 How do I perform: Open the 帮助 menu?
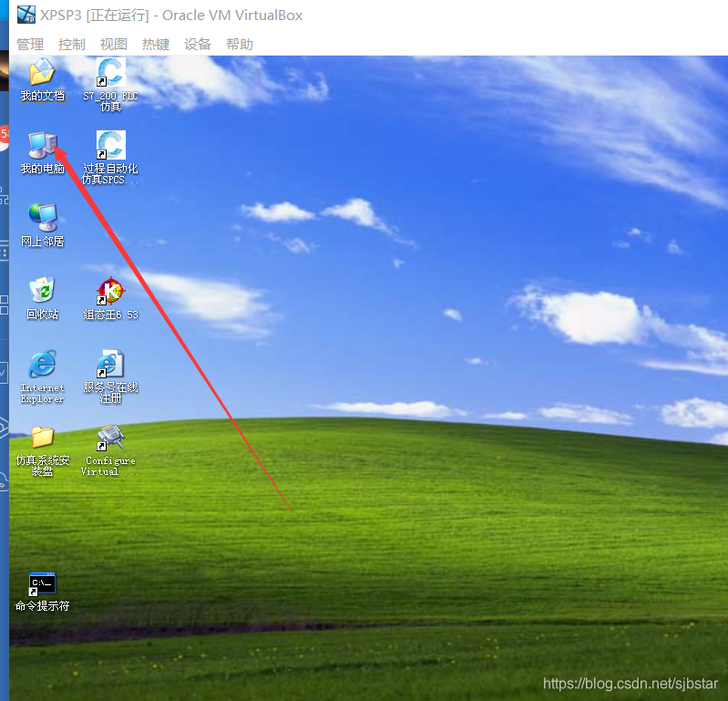pyautogui.click(x=240, y=45)
